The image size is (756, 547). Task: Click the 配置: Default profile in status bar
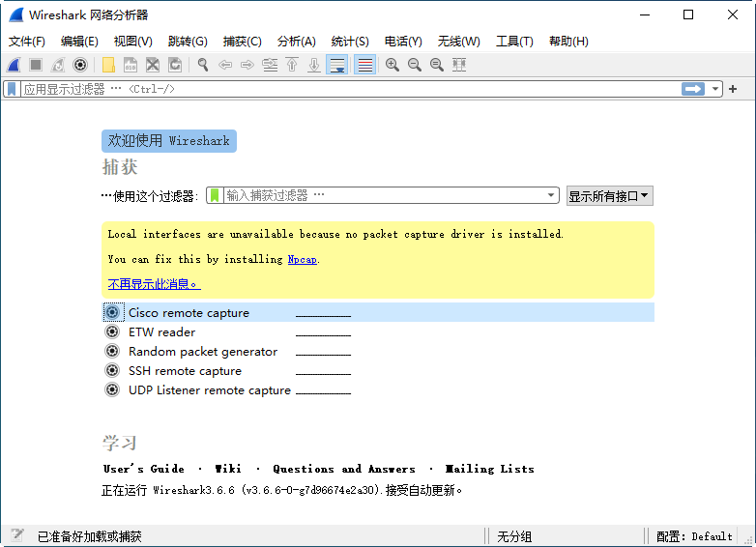[x=694, y=536]
